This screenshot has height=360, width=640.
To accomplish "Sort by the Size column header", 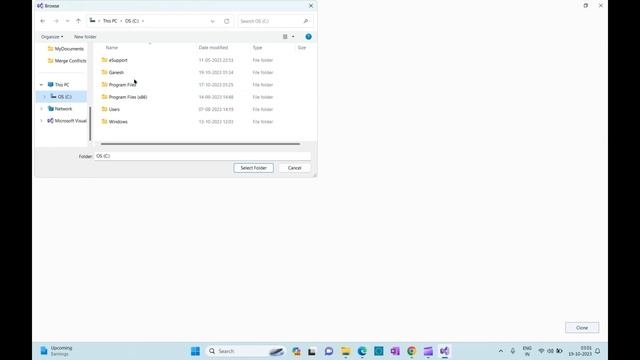I will point(302,48).
